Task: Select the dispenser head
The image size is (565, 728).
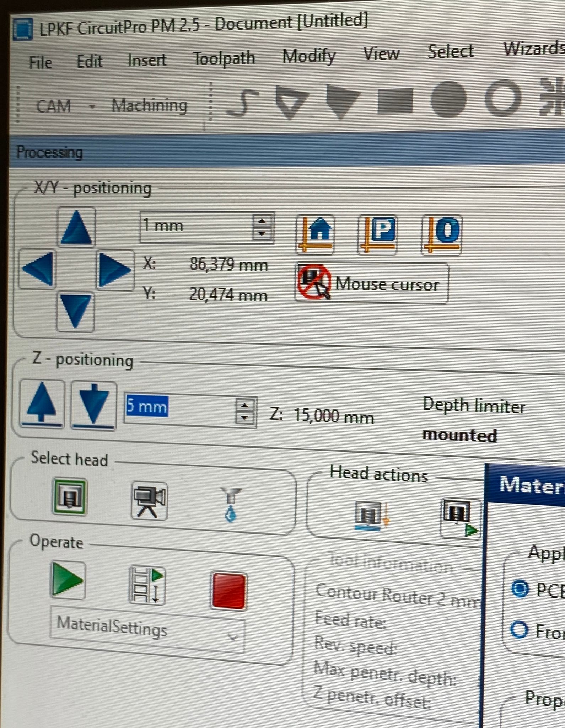Action: coord(231,504)
